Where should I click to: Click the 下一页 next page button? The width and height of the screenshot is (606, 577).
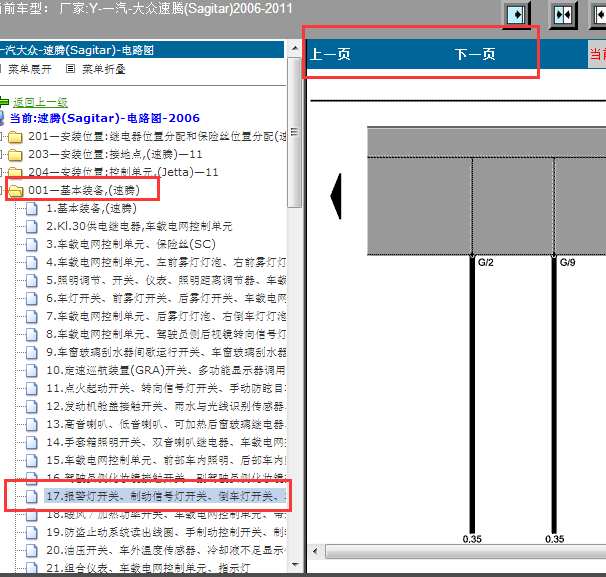pos(475,54)
